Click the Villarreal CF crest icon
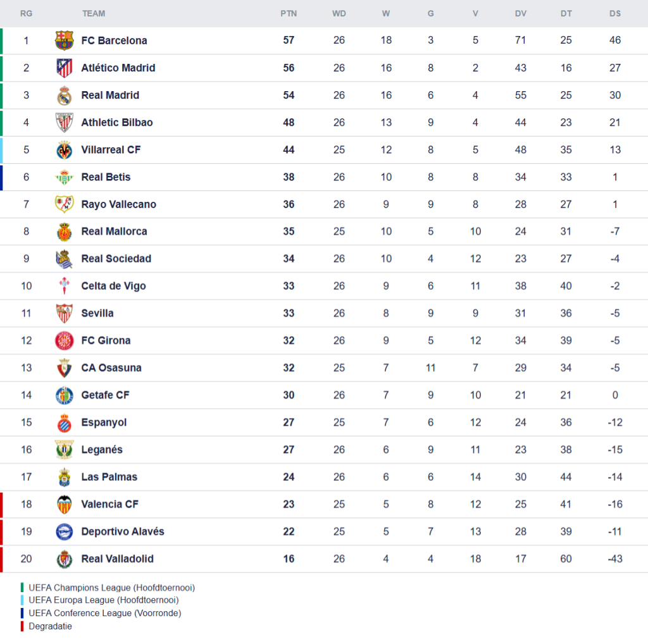The width and height of the screenshot is (648, 644). (64, 150)
